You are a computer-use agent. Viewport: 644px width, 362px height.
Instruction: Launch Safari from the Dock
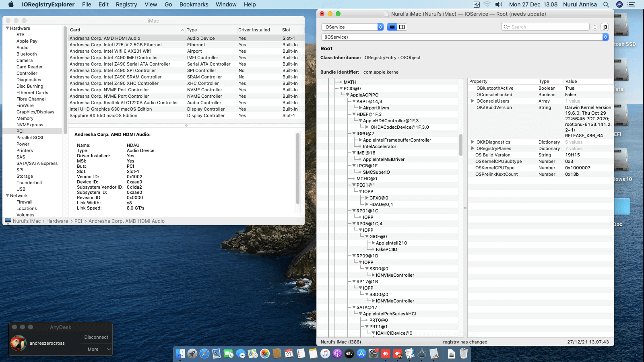[204, 354]
